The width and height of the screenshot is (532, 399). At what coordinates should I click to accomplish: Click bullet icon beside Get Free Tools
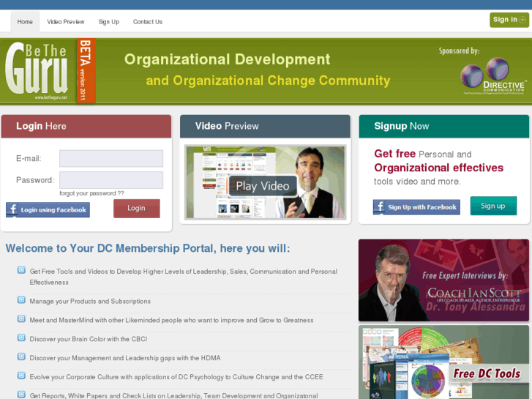pyautogui.click(x=21, y=270)
